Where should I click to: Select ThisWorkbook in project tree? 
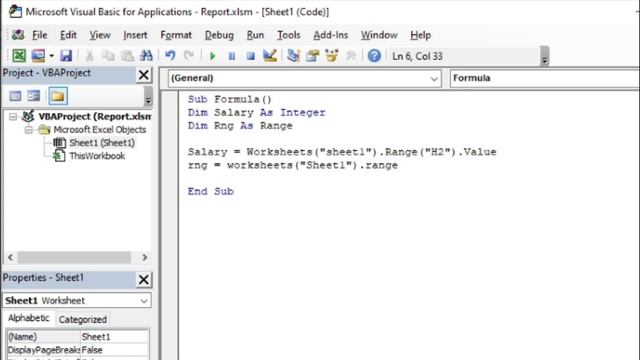(x=97, y=156)
